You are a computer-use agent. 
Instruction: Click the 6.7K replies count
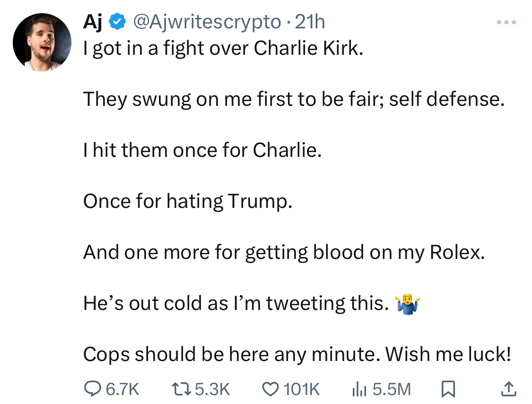coord(122,389)
